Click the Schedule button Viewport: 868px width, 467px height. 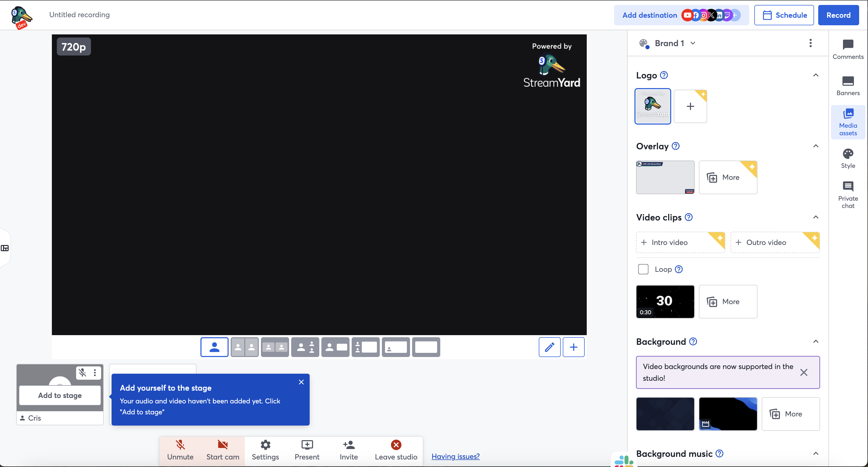click(x=784, y=15)
